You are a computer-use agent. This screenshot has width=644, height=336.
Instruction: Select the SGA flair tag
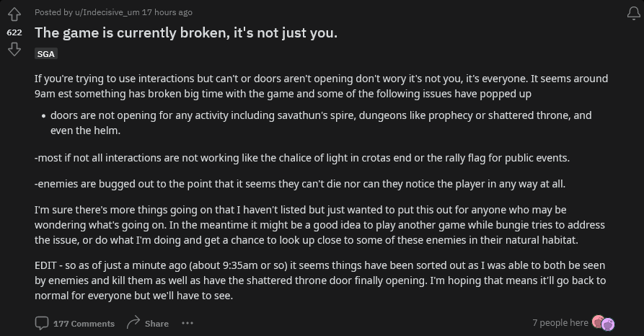point(45,53)
